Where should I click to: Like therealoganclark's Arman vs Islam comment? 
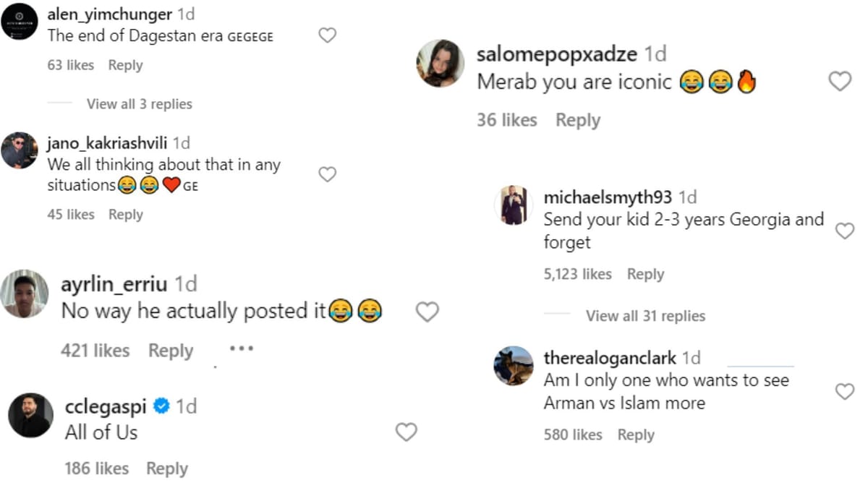click(x=845, y=392)
